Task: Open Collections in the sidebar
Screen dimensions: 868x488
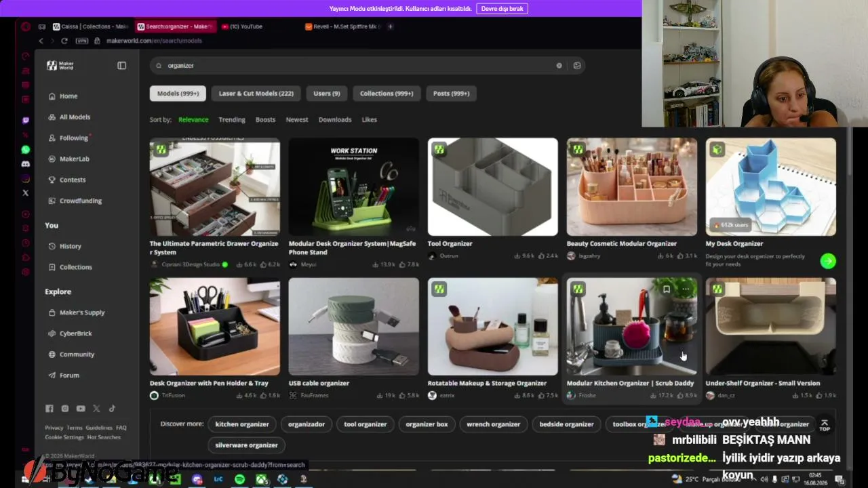Action: tap(70, 268)
